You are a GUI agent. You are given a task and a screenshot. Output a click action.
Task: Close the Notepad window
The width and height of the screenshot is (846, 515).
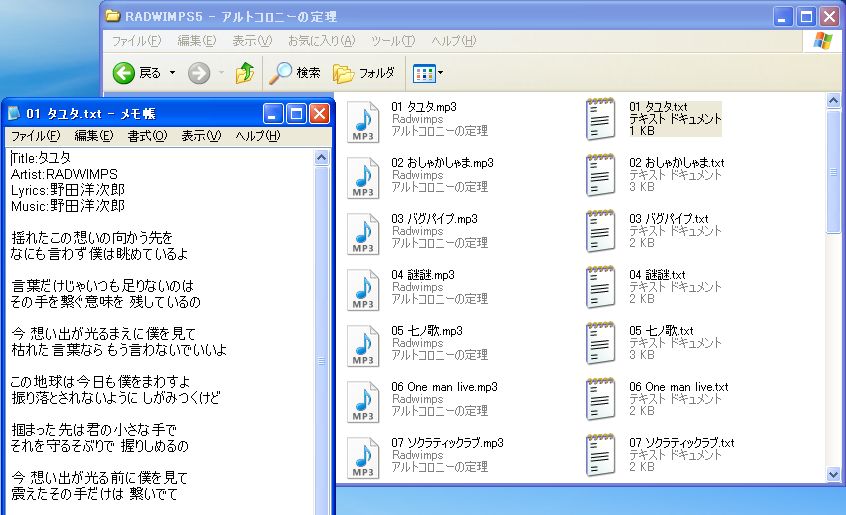(319, 114)
